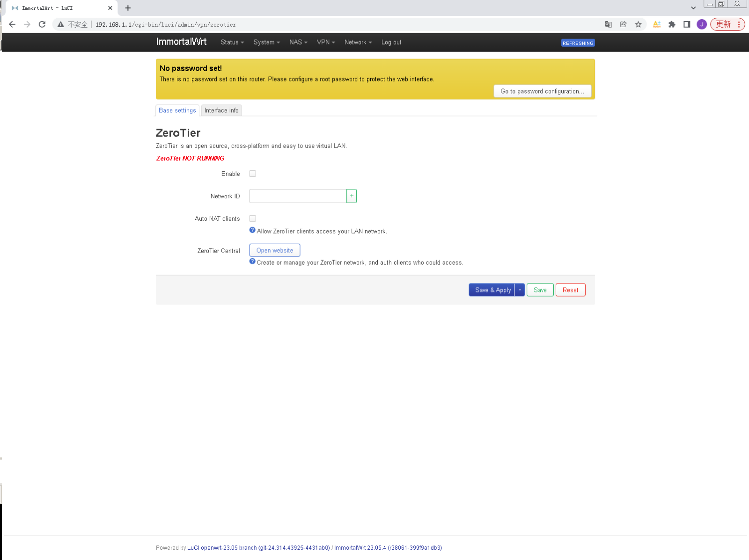Focus the Network ID input field

tap(298, 196)
